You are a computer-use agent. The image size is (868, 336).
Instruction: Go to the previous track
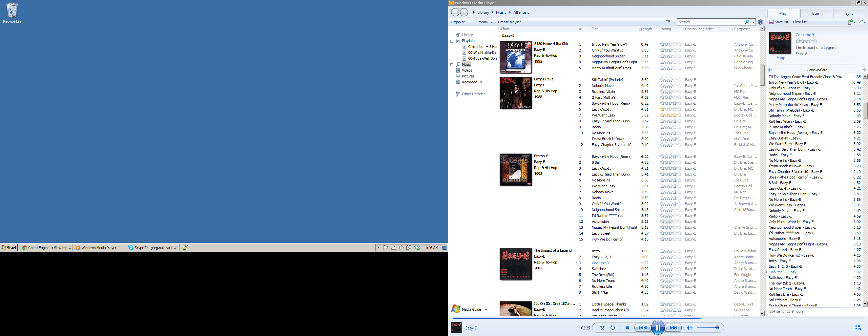(643, 327)
